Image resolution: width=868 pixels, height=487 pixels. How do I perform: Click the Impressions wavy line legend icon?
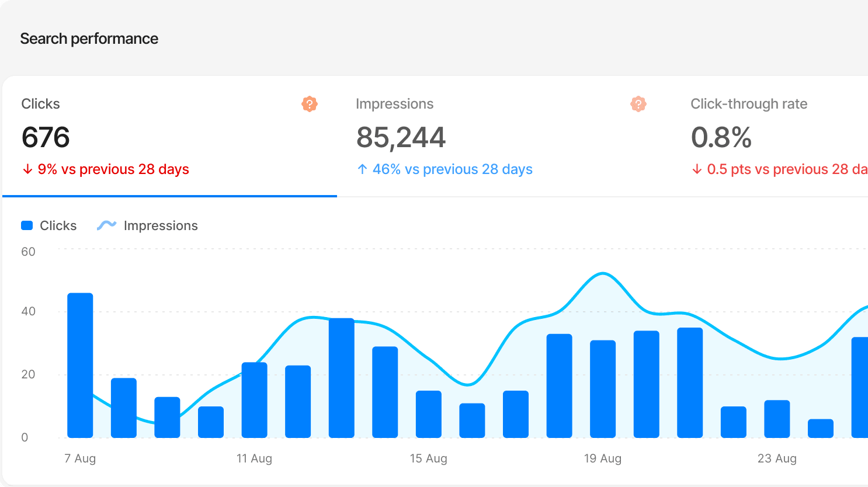(106, 226)
